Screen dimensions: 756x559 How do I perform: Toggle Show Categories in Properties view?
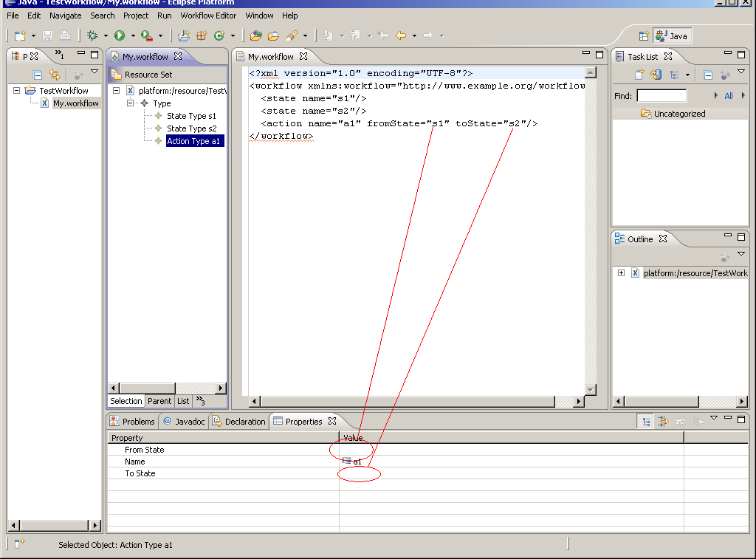pyautogui.click(x=646, y=422)
